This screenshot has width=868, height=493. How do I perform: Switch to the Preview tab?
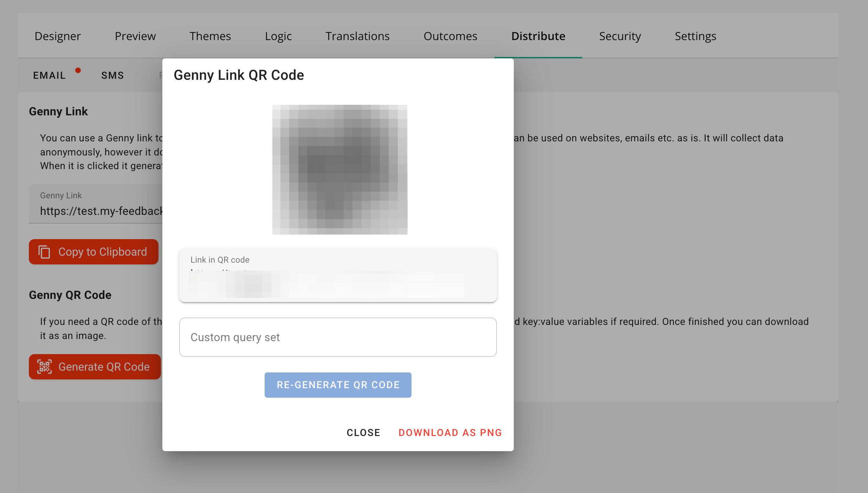coord(135,36)
